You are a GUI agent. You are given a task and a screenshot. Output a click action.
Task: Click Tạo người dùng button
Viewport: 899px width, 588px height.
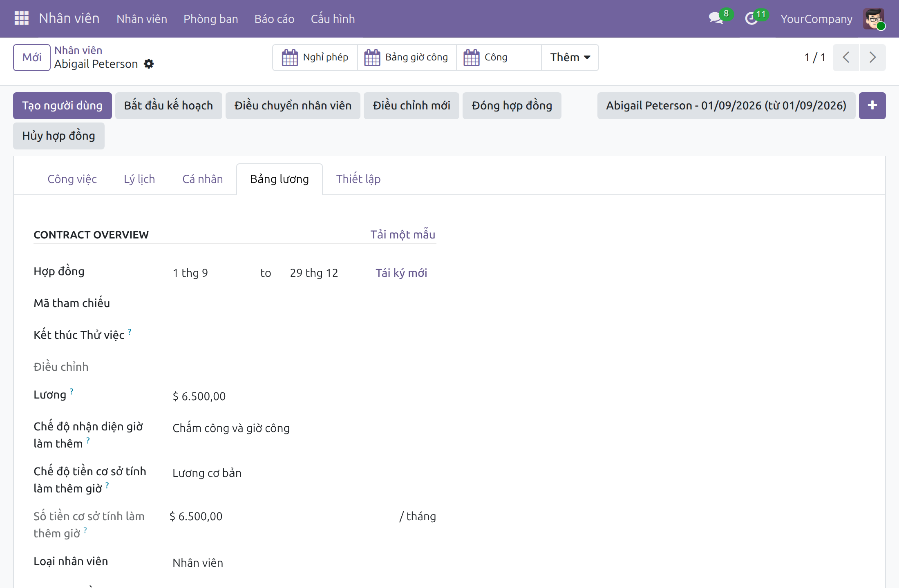[62, 106]
